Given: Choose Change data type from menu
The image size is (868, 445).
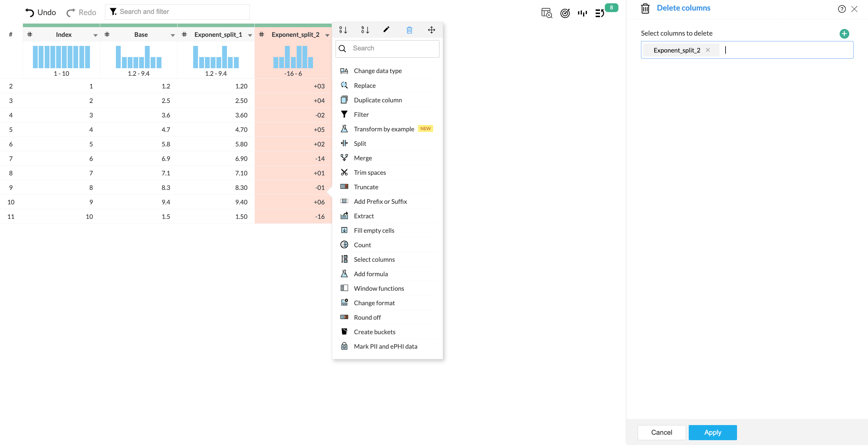Looking at the screenshot, I should (x=377, y=71).
